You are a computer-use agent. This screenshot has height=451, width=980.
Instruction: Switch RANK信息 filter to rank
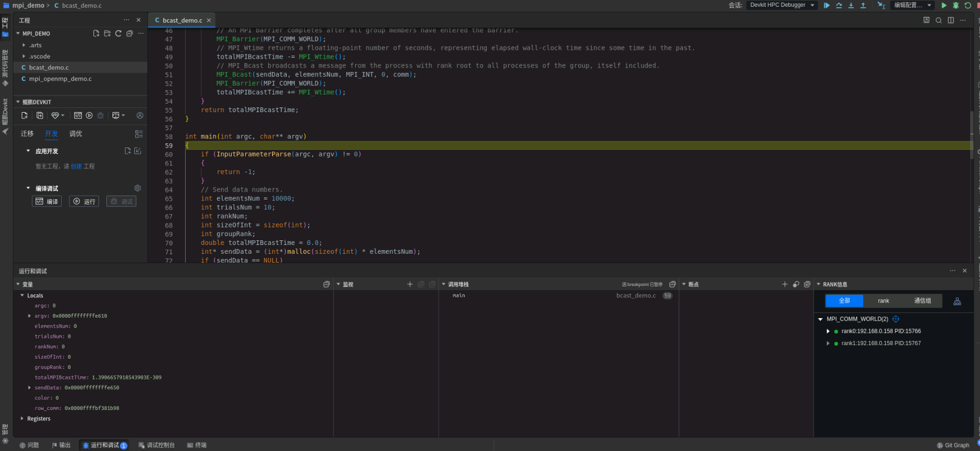(883, 301)
